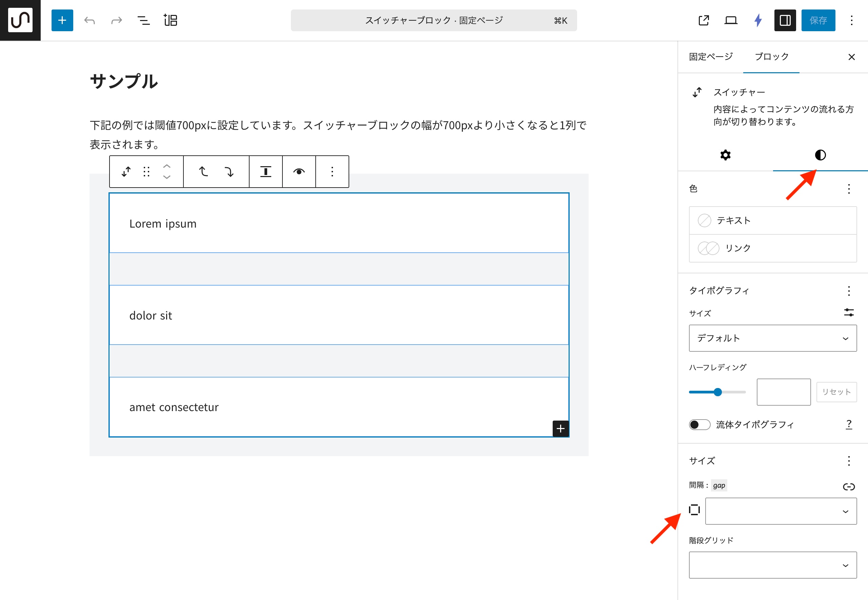Open the デフォルト font size dropdown
The image size is (868, 600).
[x=773, y=338]
